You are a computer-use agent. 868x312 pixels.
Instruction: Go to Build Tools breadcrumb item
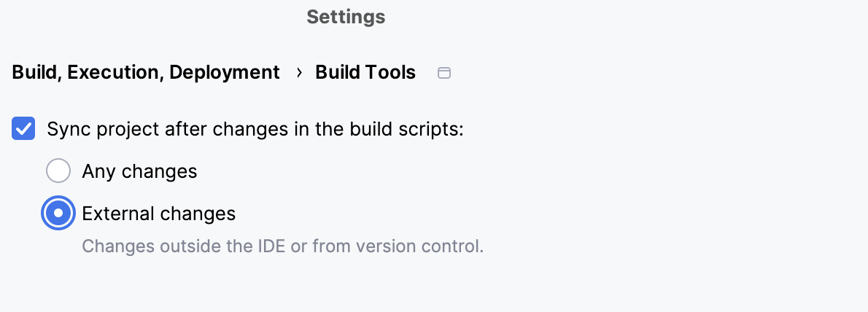tap(365, 73)
